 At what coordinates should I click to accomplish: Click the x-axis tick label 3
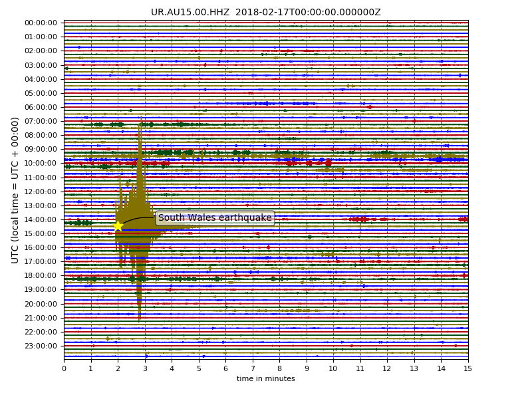[145, 369]
